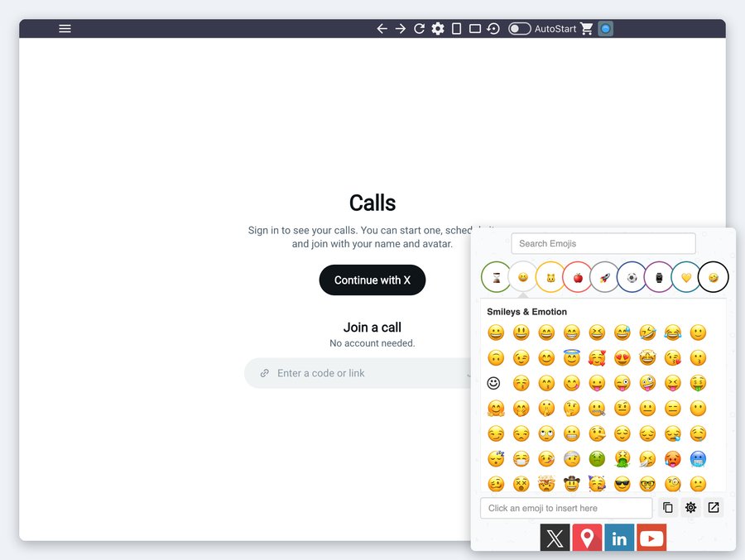Open the emoji picker in a new window
Screen dimensions: 745x560
[x=714, y=507]
